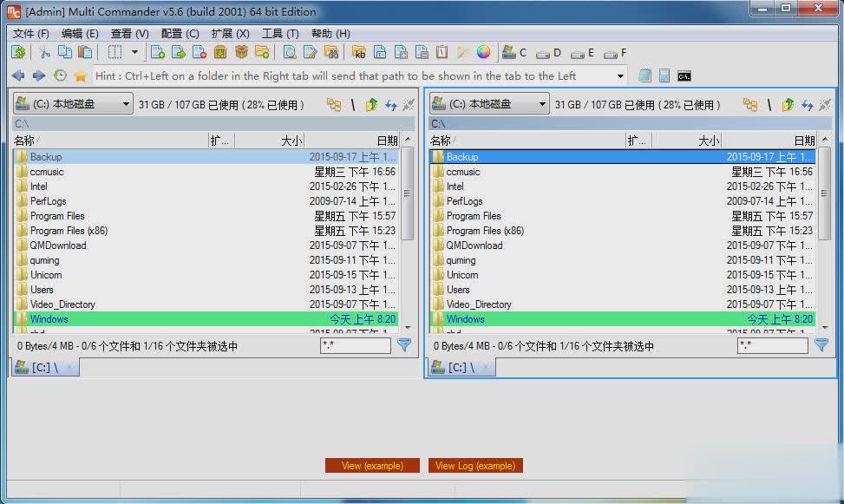Click the Copy icon in toolbar

tap(64, 52)
